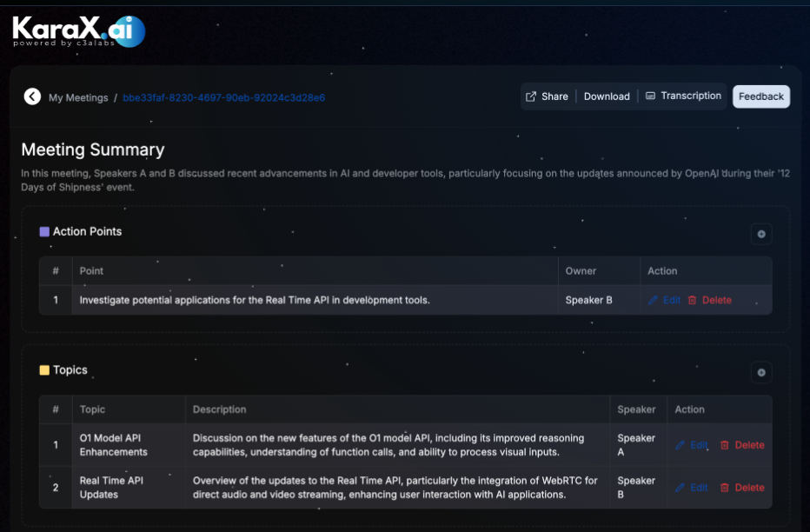Add a new topic with plus icon
The image size is (810, 532).
[x=761, y=373]
